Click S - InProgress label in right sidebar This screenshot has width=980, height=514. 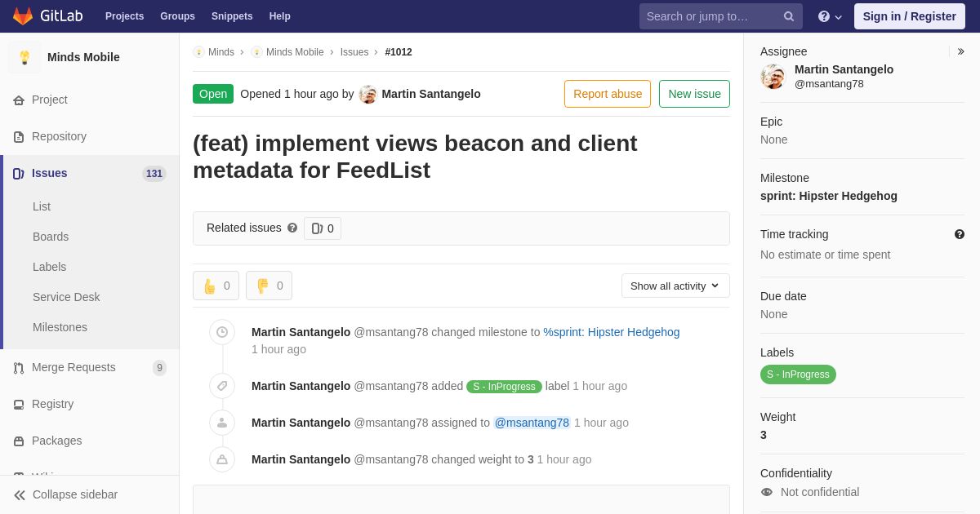tap(798, 374)
